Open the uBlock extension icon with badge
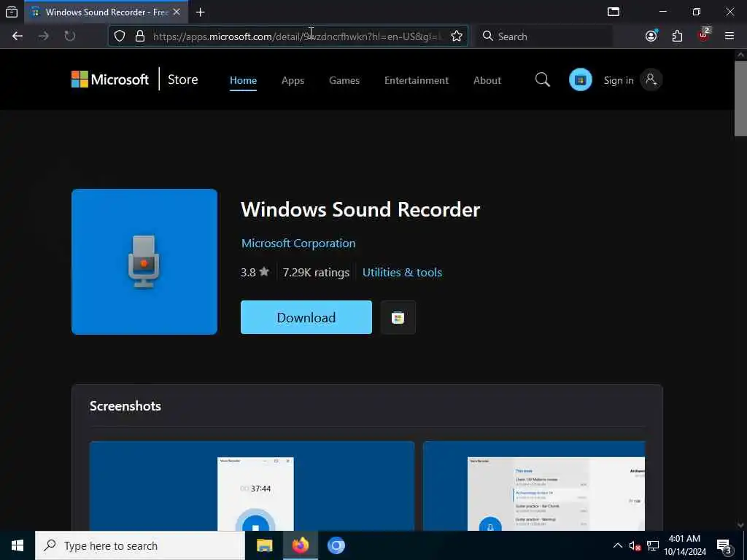Viewport: 747px width, 560px height. (704, 35)
